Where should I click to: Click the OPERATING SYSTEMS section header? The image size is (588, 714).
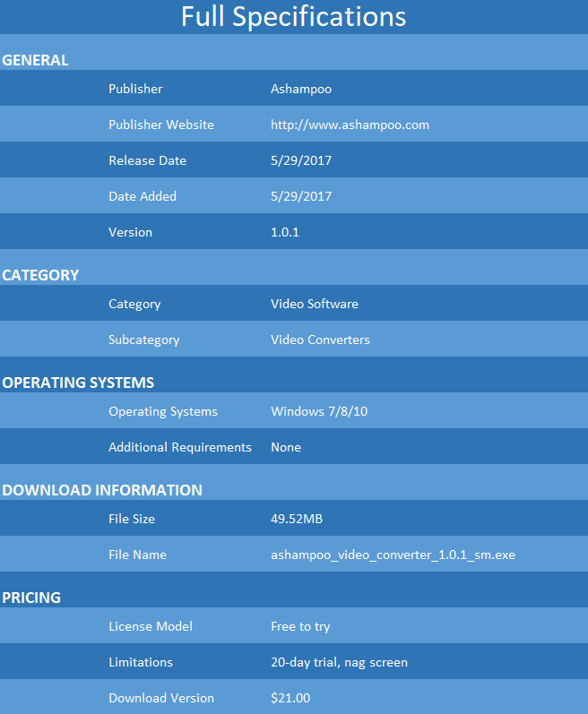pos(78,383)
